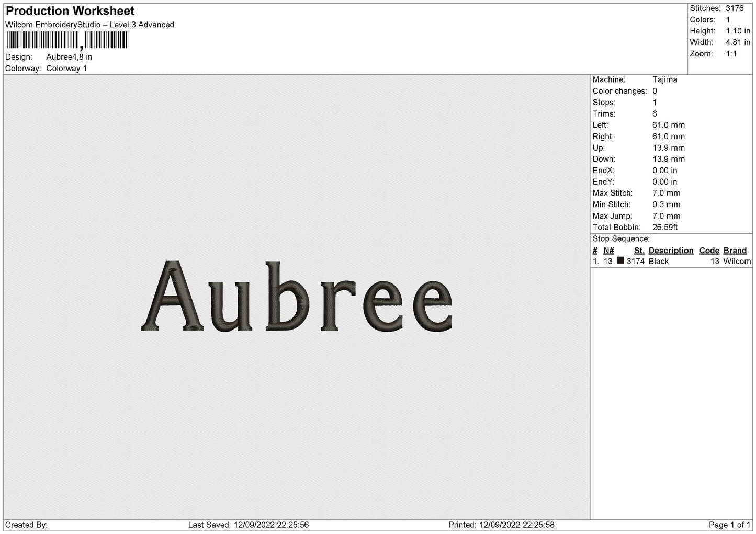Click the Code column header
Viewport: 756px width, 534px height.
coord(709,251)
